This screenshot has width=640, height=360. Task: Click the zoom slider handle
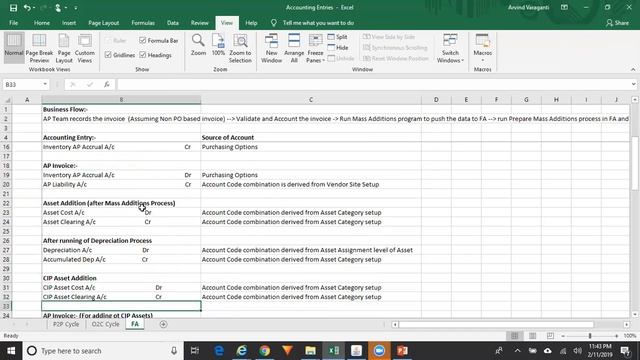590,336
